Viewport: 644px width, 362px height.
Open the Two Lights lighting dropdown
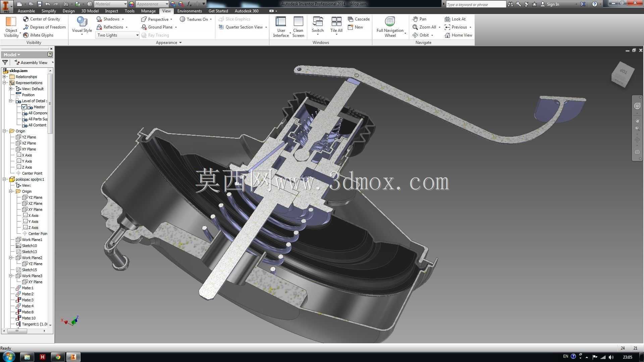[117, 35]
